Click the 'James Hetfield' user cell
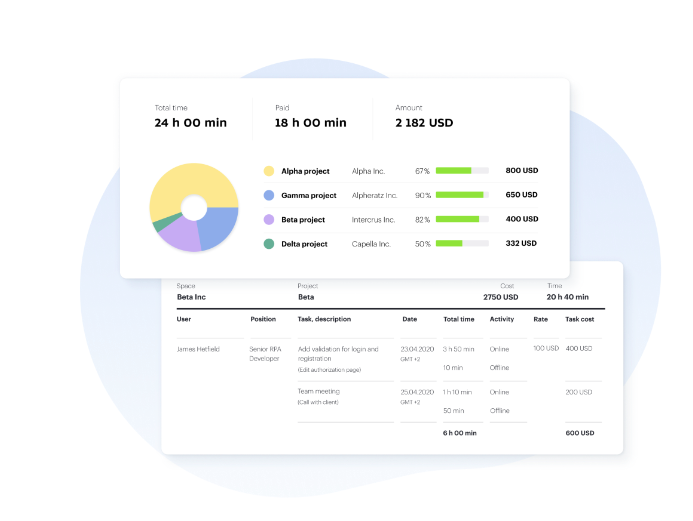Viewport: 693px width, 521px height. 198,349
